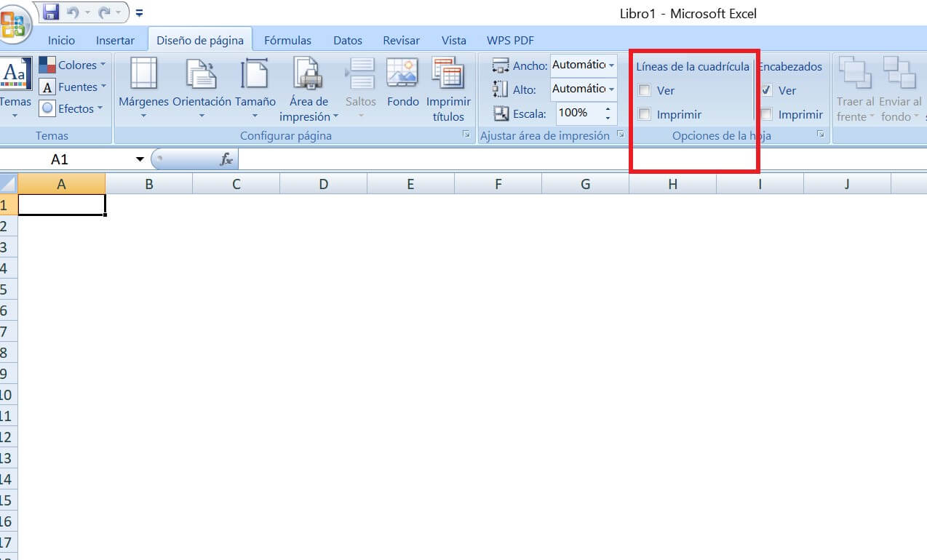Select column J header
The width and height of the screenshot is (927, 560).
click(x=848, y=184)
